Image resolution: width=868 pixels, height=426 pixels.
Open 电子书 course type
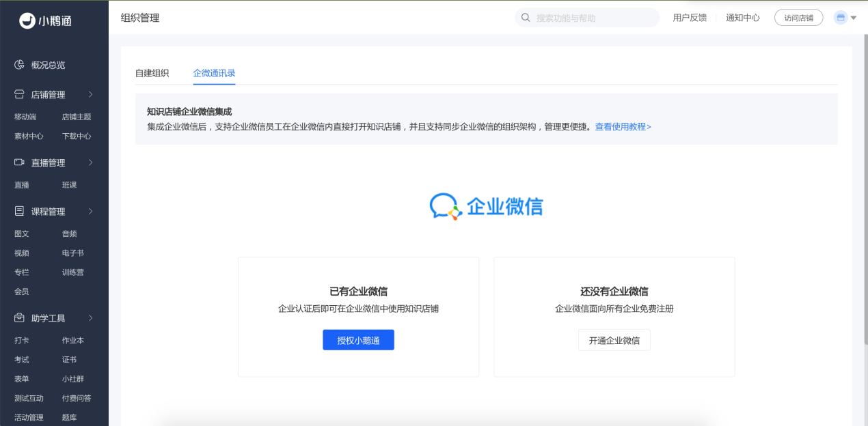tap(73, 253)
